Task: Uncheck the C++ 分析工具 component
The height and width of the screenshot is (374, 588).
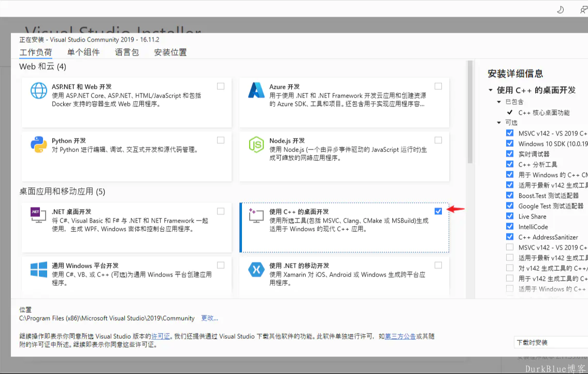Action: 510,164
